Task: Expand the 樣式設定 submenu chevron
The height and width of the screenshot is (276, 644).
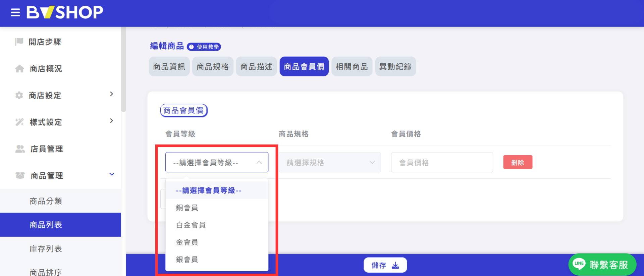Action: click(x=111, y=121)
